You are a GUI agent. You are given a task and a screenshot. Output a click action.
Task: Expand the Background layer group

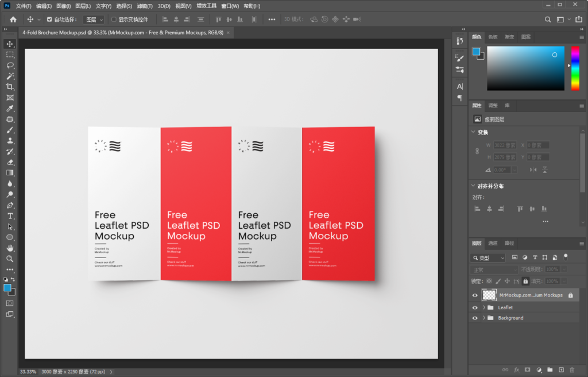483,318
